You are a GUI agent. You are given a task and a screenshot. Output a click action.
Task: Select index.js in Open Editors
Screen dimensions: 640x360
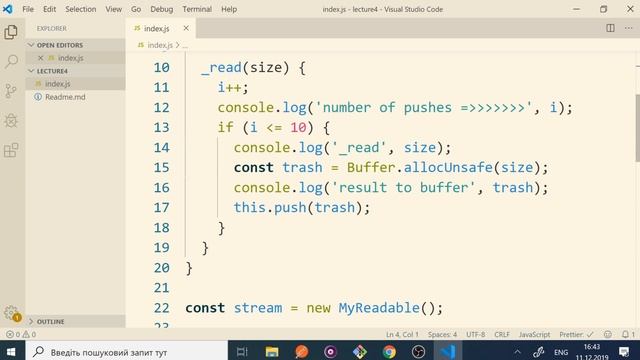click(75, 58)
